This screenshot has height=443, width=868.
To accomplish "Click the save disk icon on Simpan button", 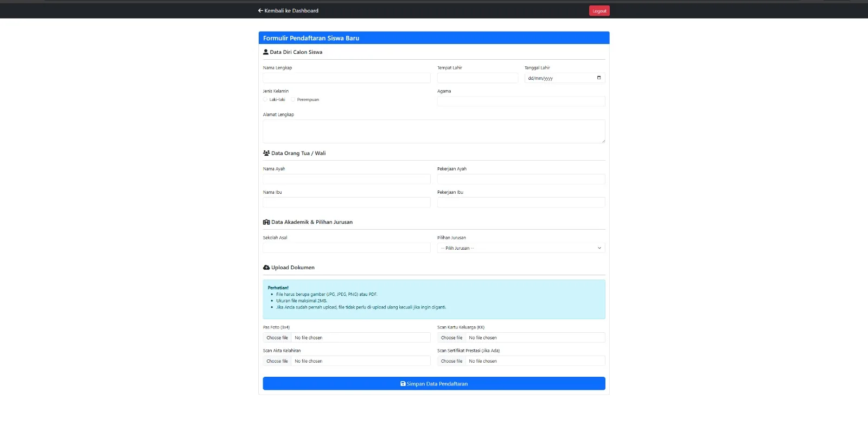I will [403, 384].
